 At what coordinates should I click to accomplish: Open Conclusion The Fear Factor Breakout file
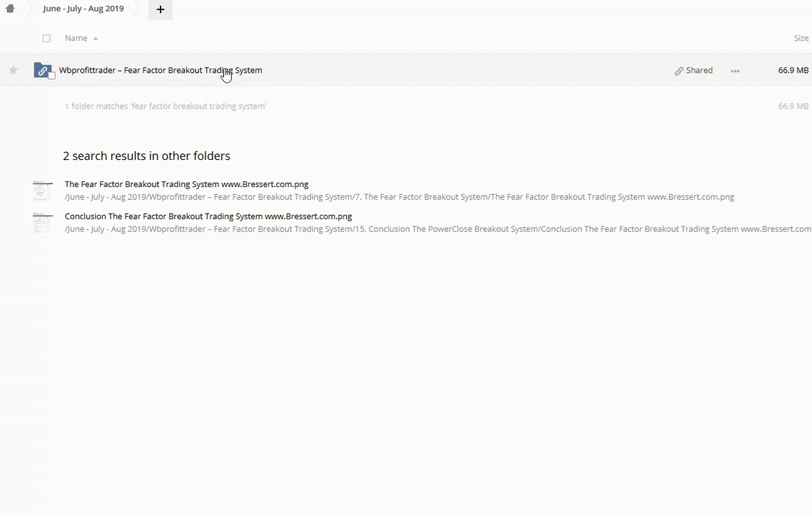pos(208,216)
